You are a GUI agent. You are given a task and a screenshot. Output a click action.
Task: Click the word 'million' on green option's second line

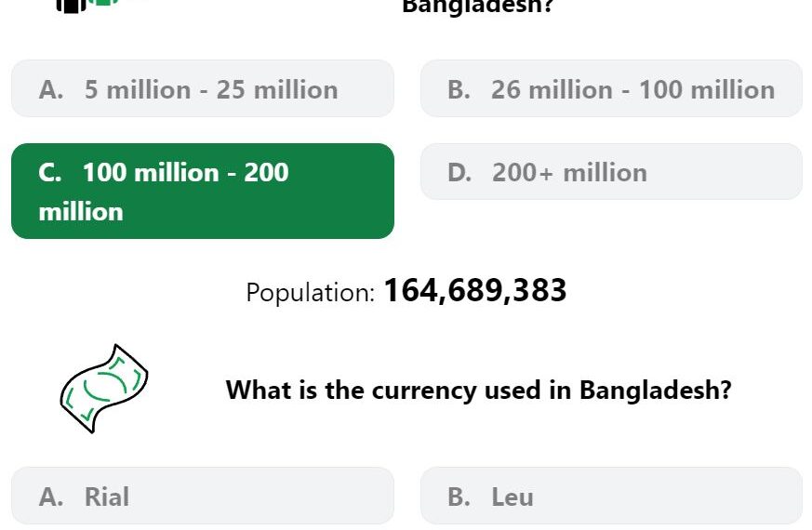(x=81, y=212)
